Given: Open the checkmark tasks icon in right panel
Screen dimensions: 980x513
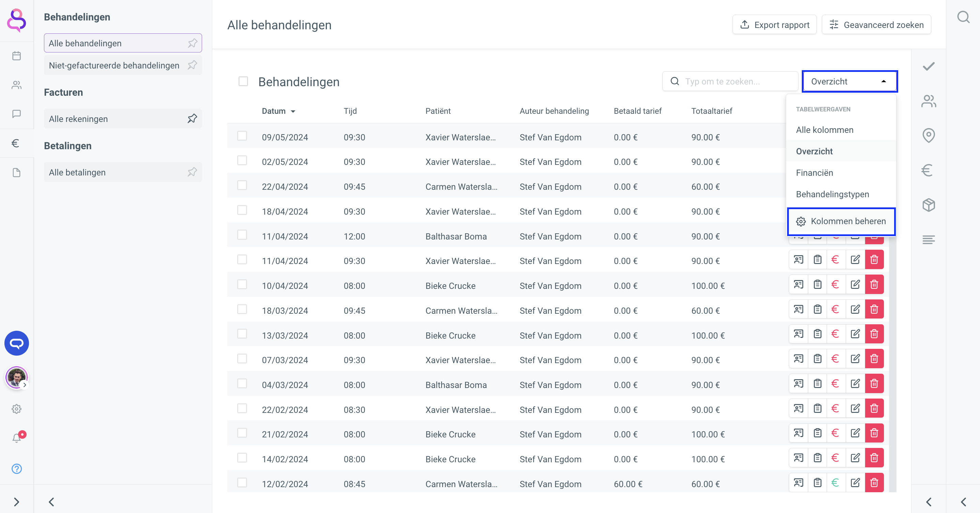Looking at the screenshot, I should [929, 66].
